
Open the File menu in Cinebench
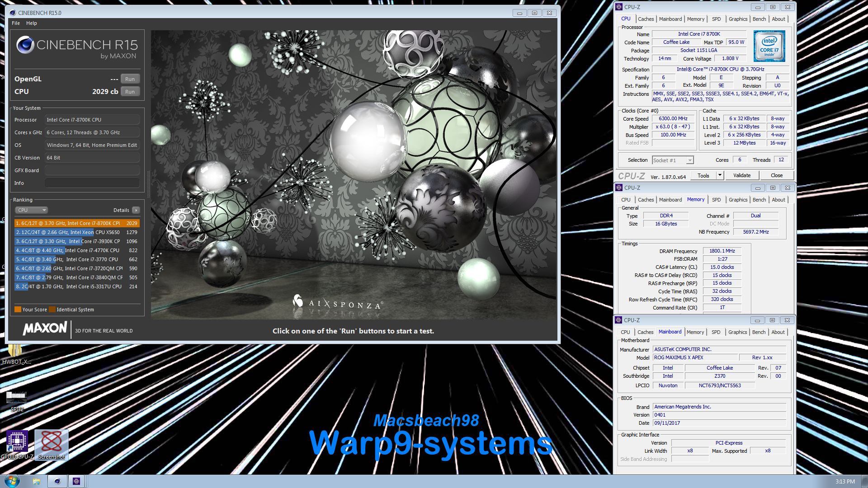click(16, 23)
